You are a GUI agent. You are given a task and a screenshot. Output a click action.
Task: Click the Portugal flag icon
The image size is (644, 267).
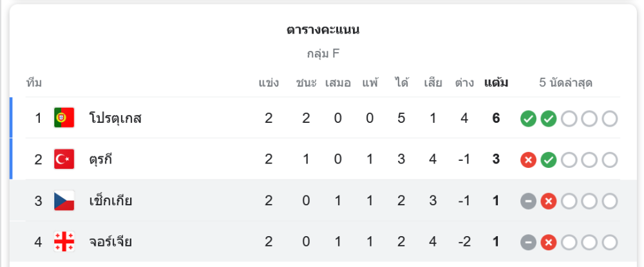click(64, 118)
